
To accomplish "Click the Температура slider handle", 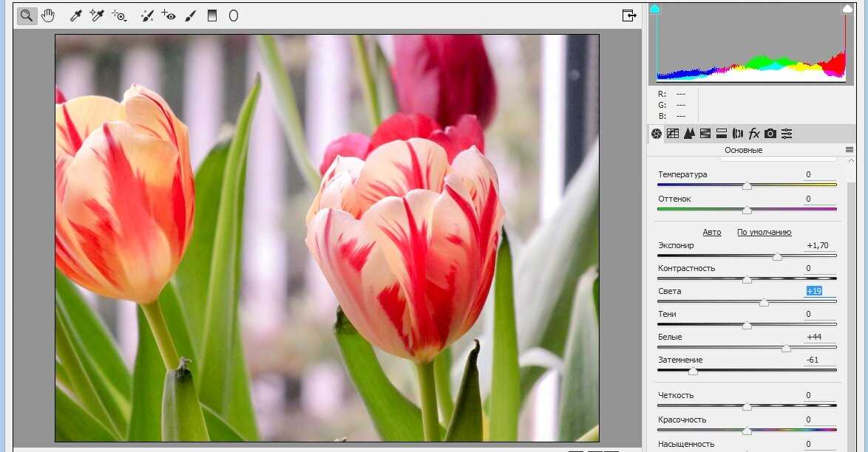I will coord(747,186).
